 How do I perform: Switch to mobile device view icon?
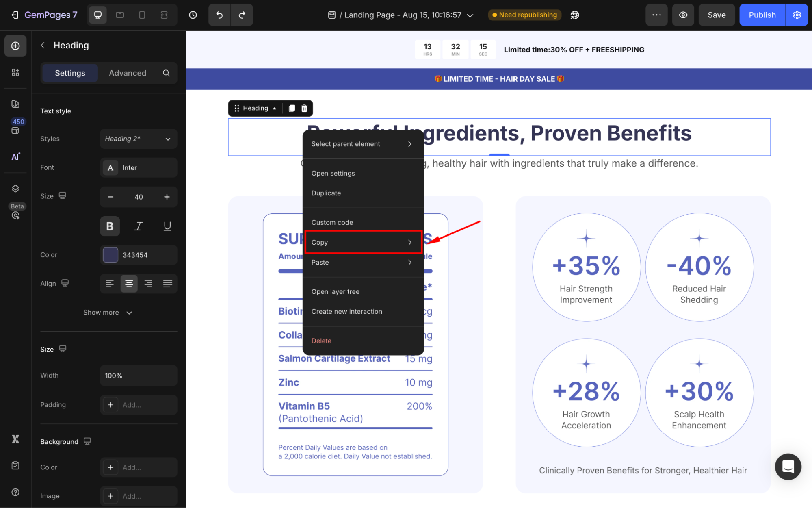[142, 15]
